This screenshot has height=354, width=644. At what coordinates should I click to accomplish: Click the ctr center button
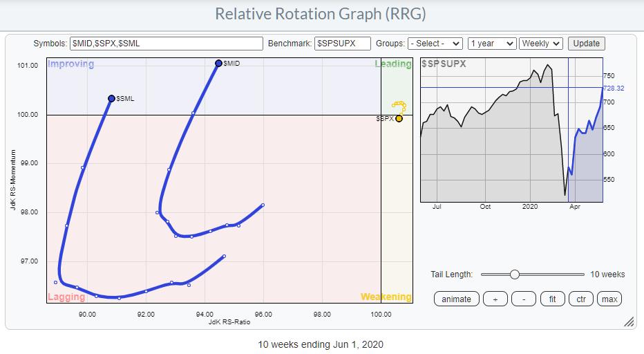point(581,299)
